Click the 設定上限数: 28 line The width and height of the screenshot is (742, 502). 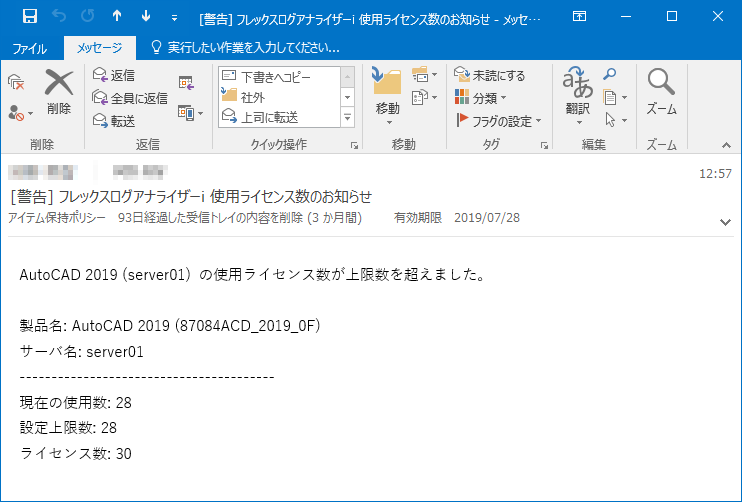pos(68,428)
